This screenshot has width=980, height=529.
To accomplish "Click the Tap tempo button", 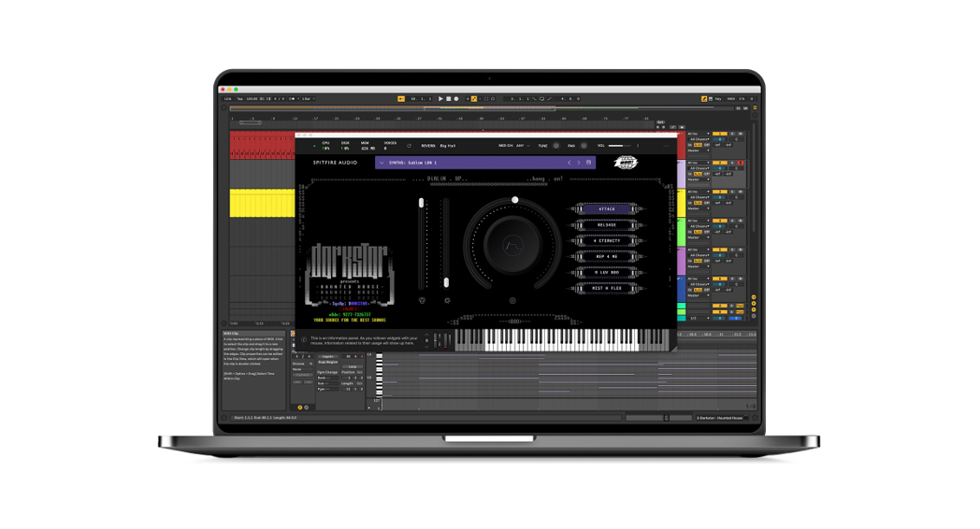I will 240,99.
